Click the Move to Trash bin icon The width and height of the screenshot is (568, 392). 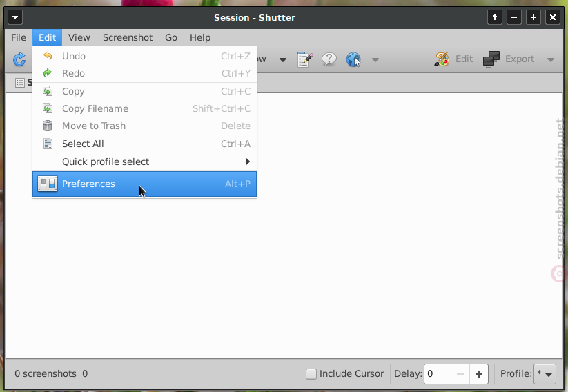48,126
